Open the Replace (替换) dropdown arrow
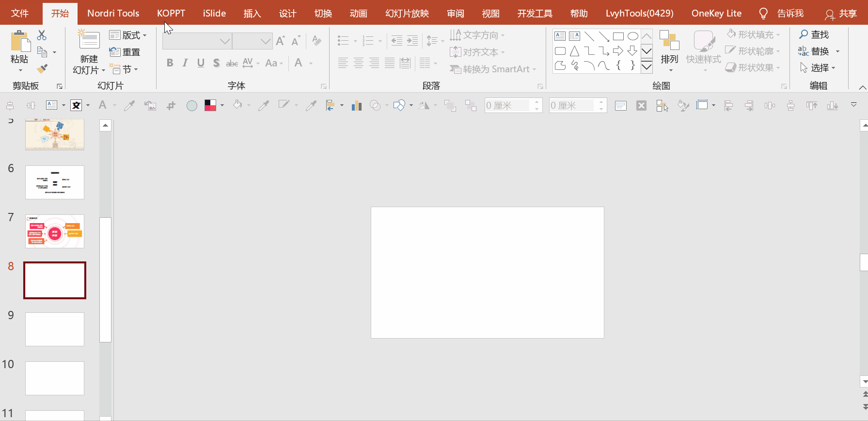Screen dimensions: 868x421 [837, 51]
